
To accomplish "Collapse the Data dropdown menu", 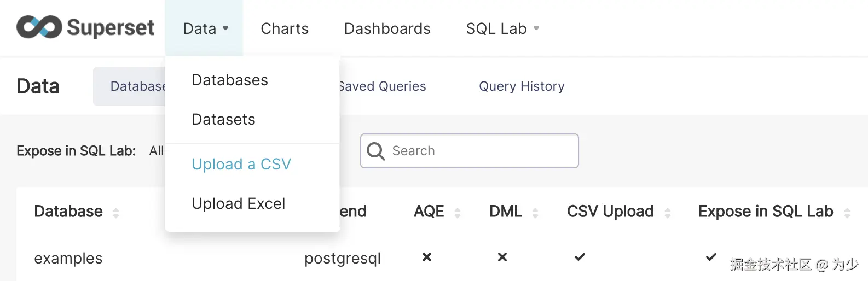I will (205, 28).
